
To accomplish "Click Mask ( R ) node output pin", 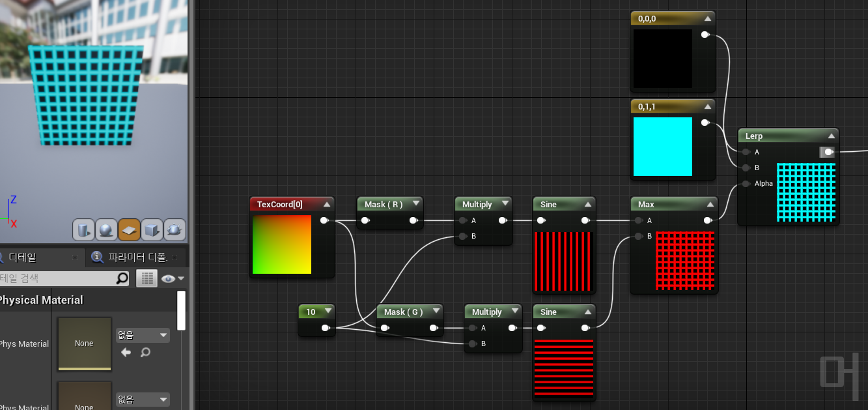I will click(x=413, y=220).
